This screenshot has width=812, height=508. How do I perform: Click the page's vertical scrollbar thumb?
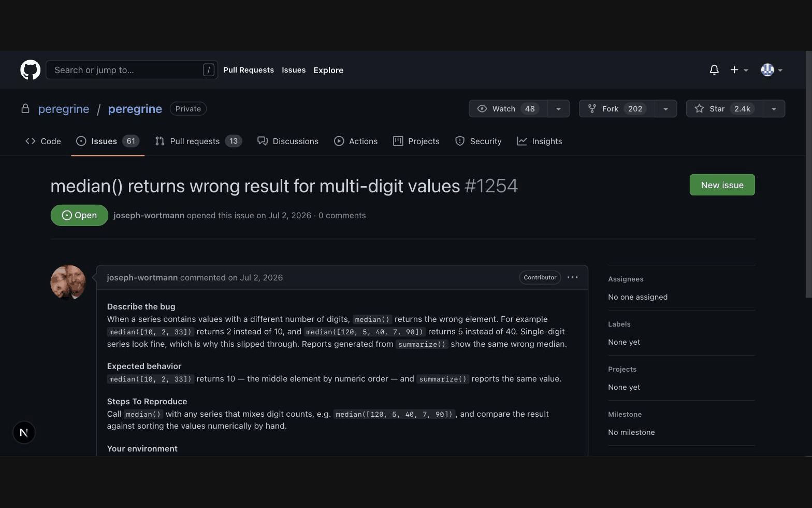[x=809, y=174]
